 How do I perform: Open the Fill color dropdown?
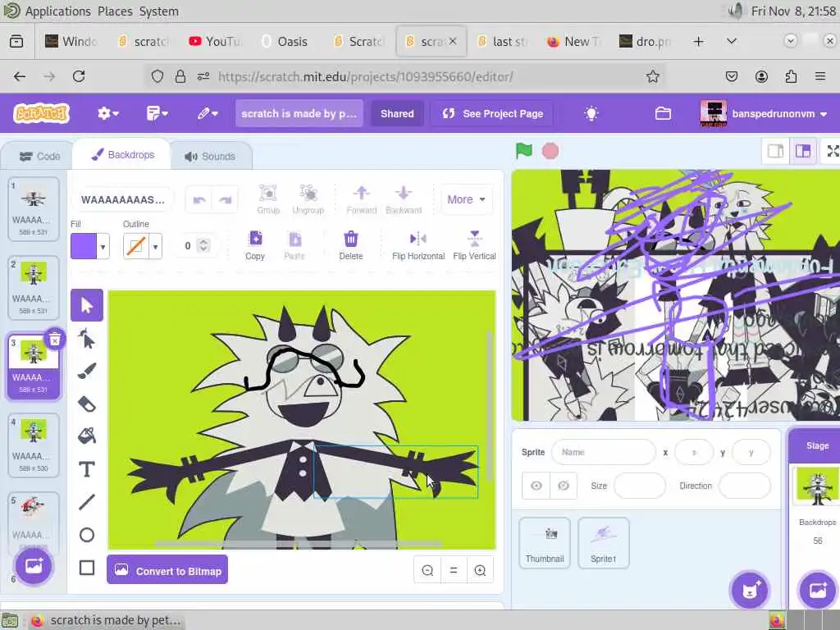click(x=103, y=247)
